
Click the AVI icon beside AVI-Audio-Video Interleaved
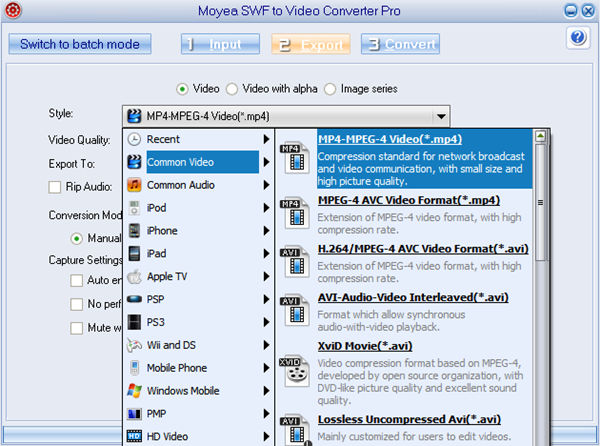tap(294, 310)
